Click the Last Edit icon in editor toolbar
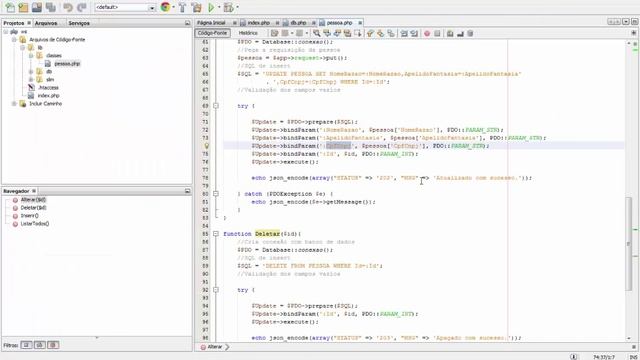Image resolution: width=640 pixels, height=360 pixels. pyautogui.click(x=274, y=33)
